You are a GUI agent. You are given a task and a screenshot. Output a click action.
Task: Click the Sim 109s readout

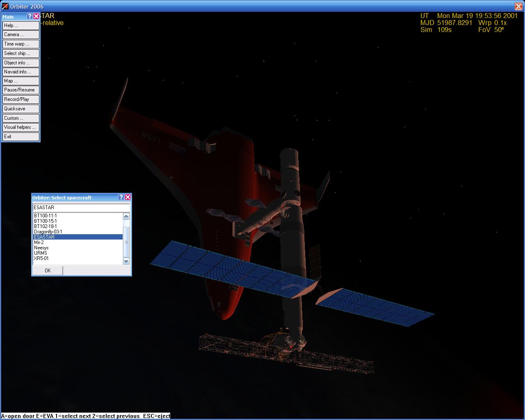[436, 30]
